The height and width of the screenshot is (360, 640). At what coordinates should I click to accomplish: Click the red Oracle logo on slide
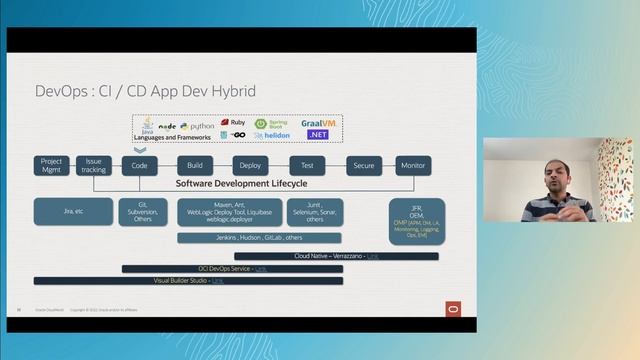point(453,309)
